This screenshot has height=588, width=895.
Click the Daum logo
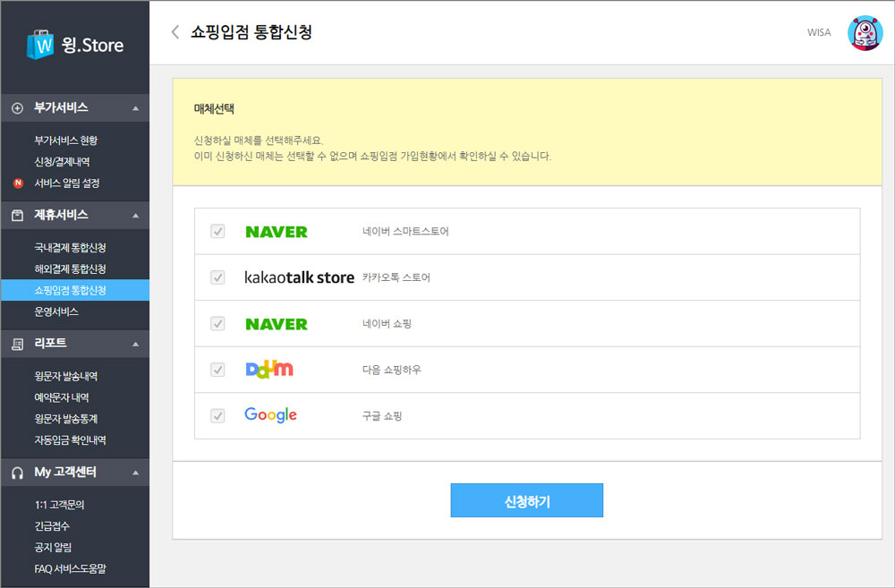point(269,370)
